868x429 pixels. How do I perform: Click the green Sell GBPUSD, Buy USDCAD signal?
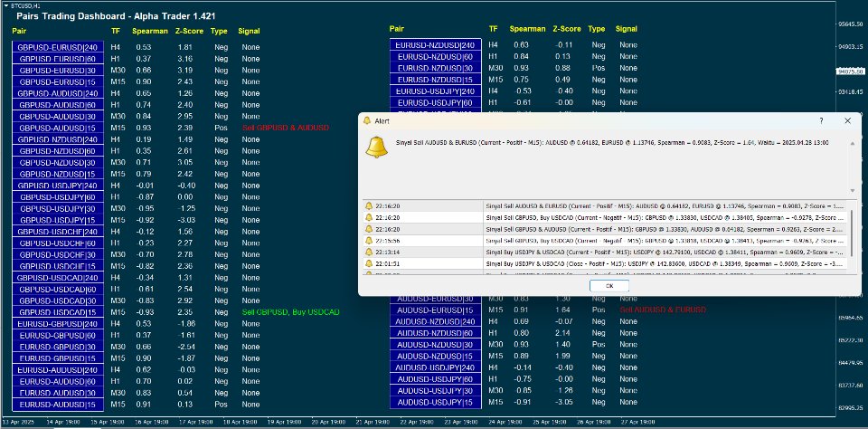pos(290,312)
